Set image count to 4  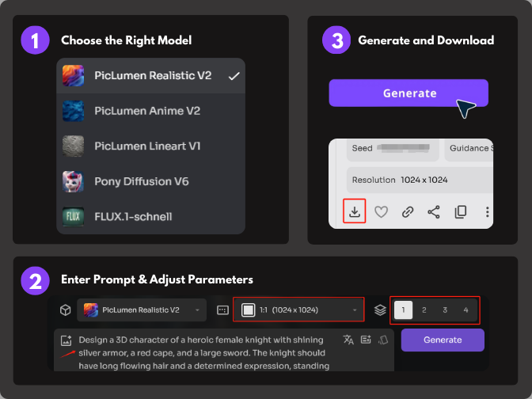(465, 310)
